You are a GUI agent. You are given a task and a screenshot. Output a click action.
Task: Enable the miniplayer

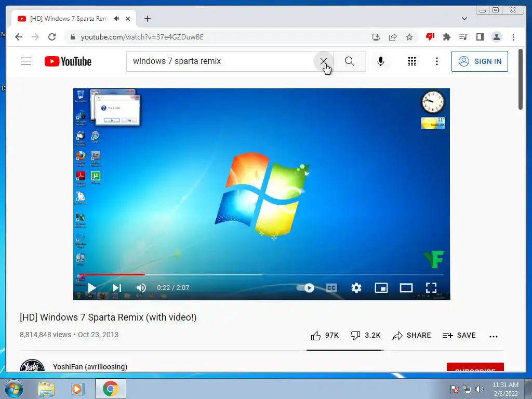[381, 288]
